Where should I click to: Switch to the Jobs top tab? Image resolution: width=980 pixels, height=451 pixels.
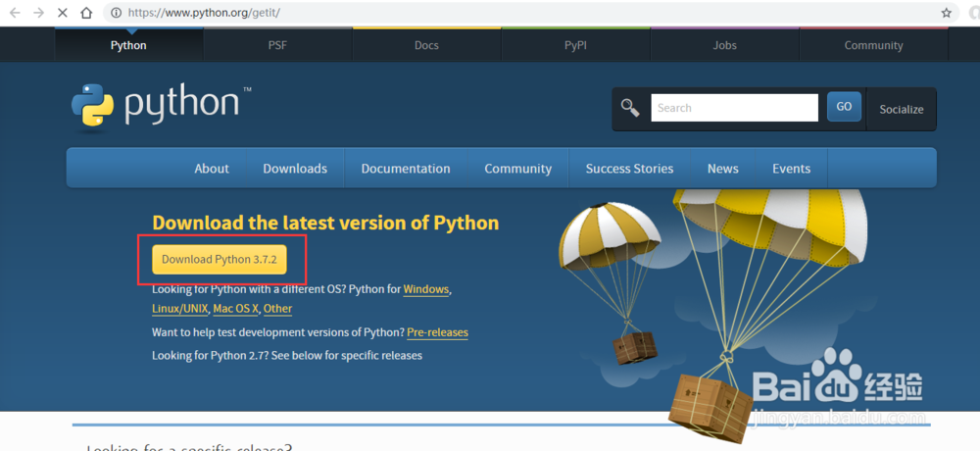724,45
